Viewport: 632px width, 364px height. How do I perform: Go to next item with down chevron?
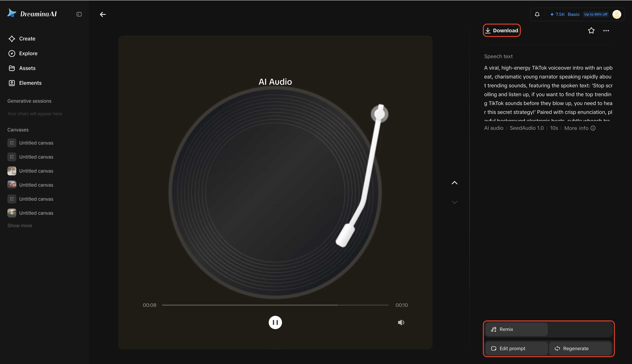455,202
